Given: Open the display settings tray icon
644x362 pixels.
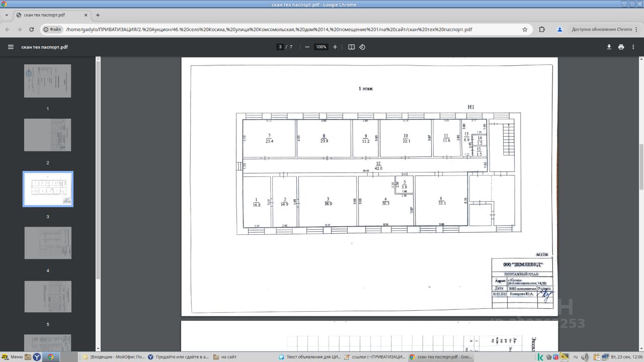Looking at the screenshot, I should [565, 357].
